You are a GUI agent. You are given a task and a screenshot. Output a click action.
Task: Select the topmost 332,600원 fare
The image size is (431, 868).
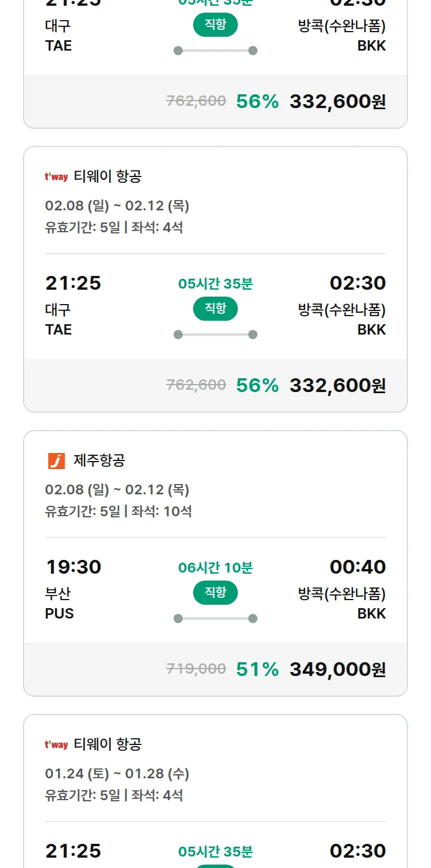point(337,102)
